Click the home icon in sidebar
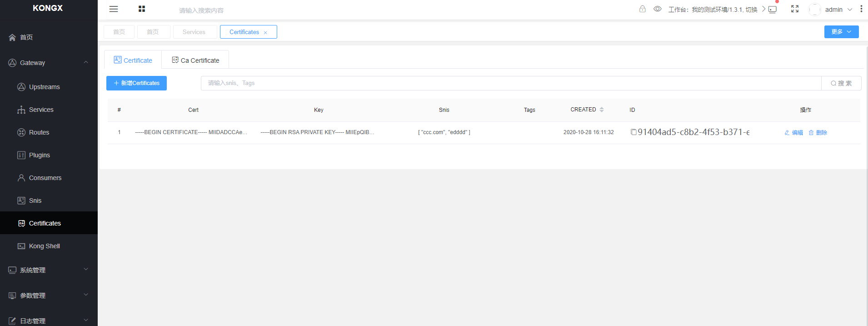Screen dimensions: 868x326 coord(12,37)
